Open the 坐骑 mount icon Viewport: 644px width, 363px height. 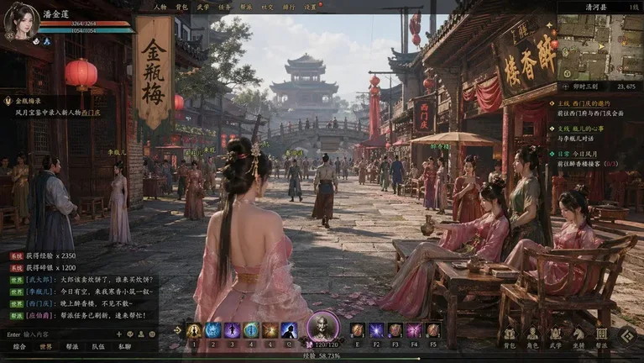[x=579, y=338]
